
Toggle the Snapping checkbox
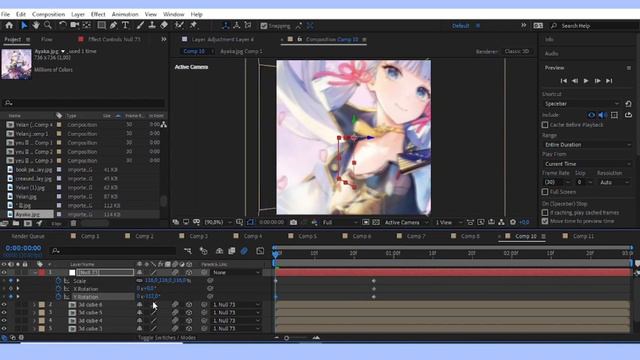coord(264,26)
